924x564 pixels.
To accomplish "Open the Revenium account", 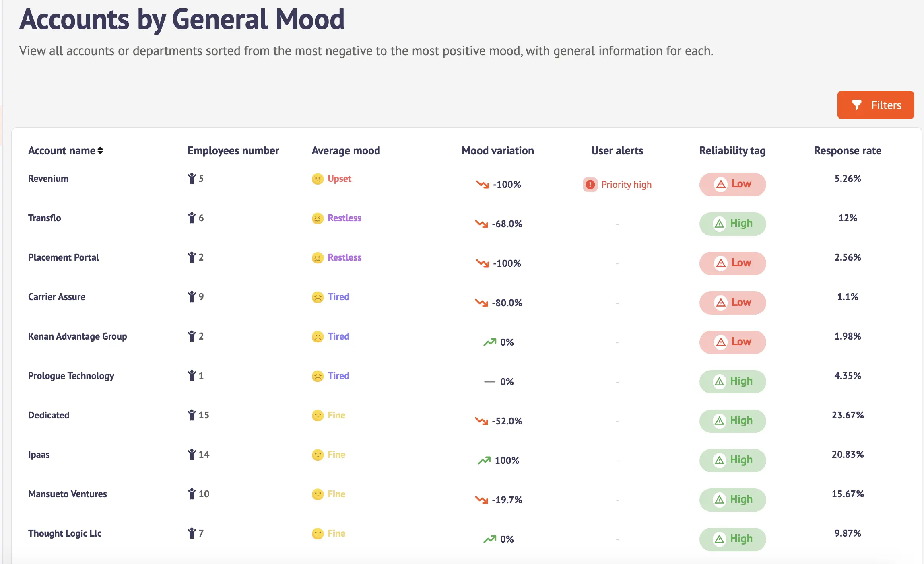I will tap(48, 179).
